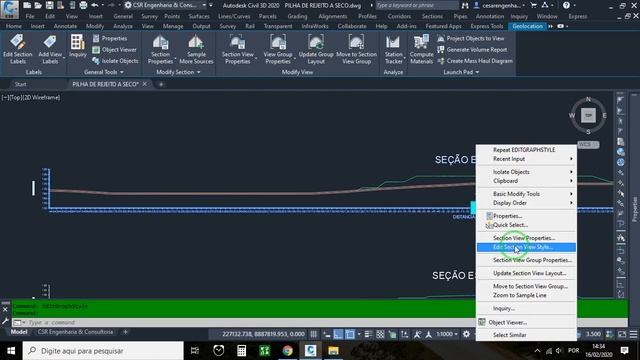Open Windows Start menu
The height and width of the screenshot is (360, 640).
tap(11, 351)
